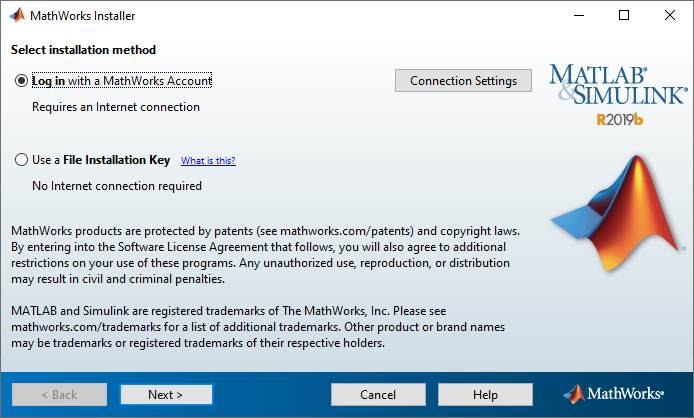694x418 pixels.
Task: Click the MATLAB & Simulink R2019b logo
Action: tap(617, 95)
